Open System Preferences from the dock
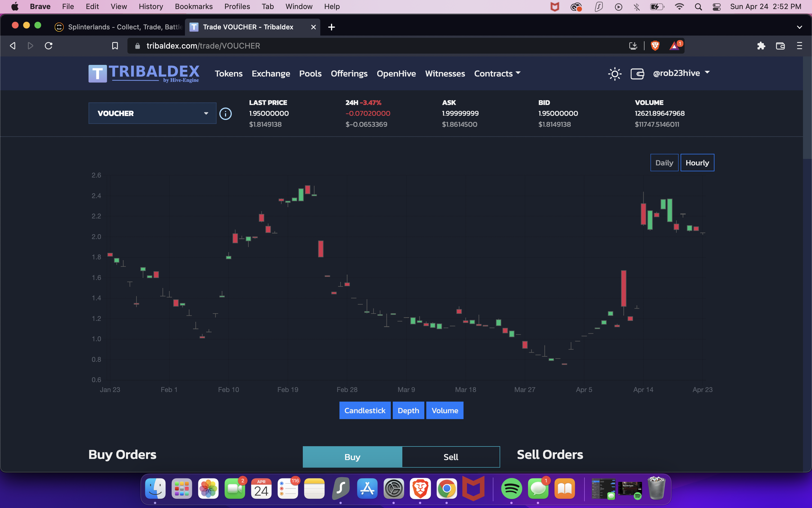 (394, 488)
